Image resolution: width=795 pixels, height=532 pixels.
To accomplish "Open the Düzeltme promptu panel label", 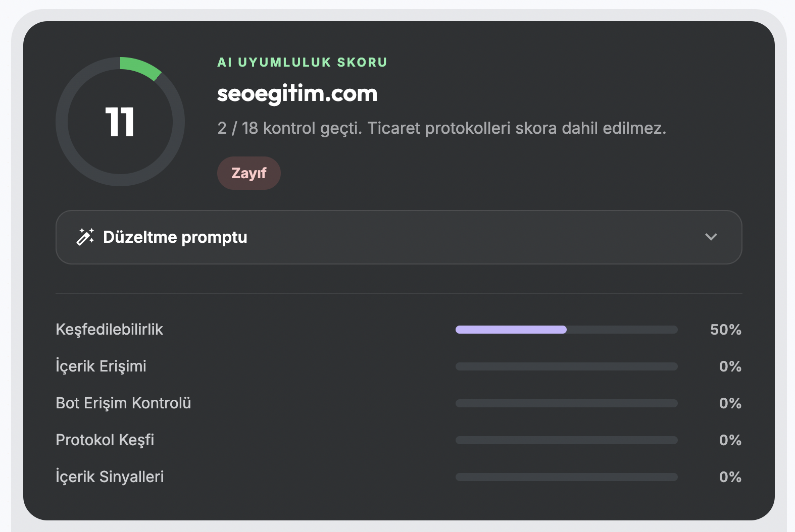I will (175, 237).
